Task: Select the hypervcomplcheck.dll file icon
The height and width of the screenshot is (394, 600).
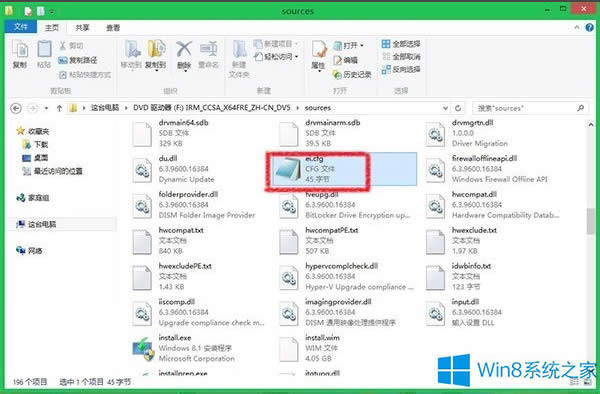Action: (289, 277)
